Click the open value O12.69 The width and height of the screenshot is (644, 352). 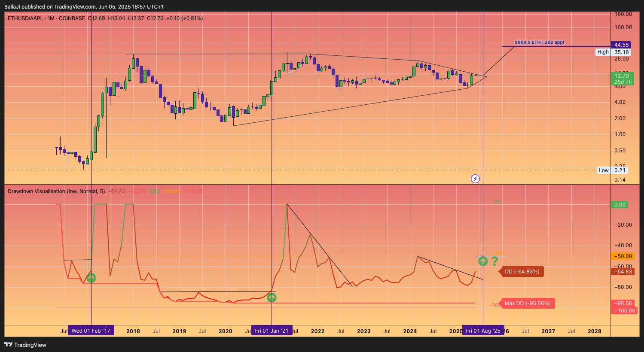96,18
